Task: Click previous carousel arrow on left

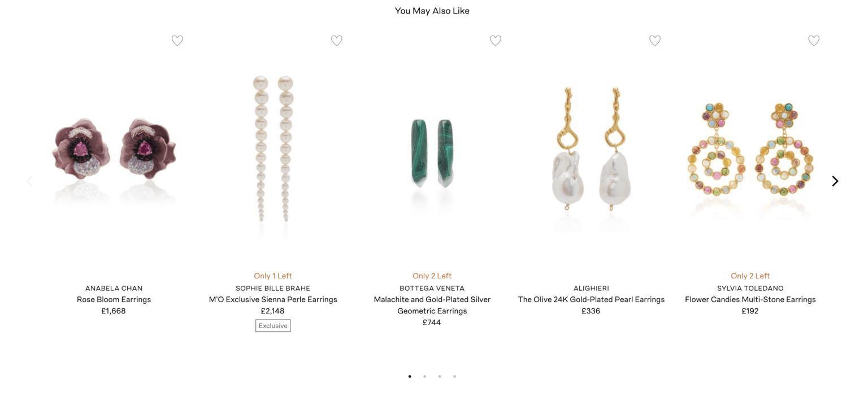Action: [x=29, y=181]
